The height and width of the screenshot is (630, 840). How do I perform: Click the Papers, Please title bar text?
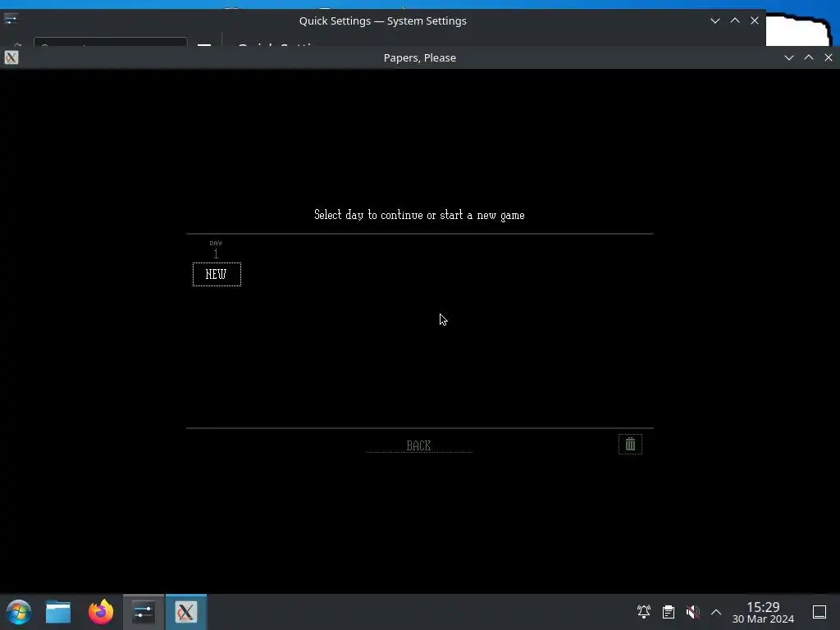tap(420, 57)
